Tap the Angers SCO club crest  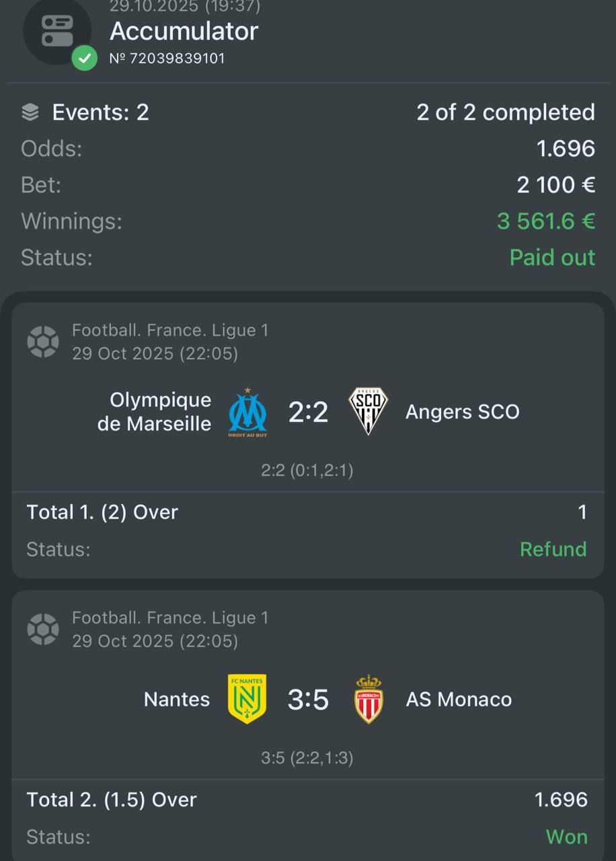368,410
